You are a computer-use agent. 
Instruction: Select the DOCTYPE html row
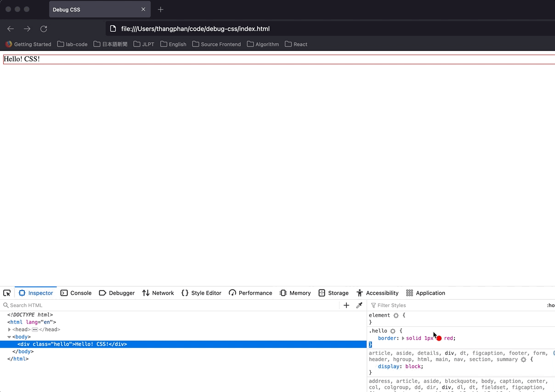183,315
